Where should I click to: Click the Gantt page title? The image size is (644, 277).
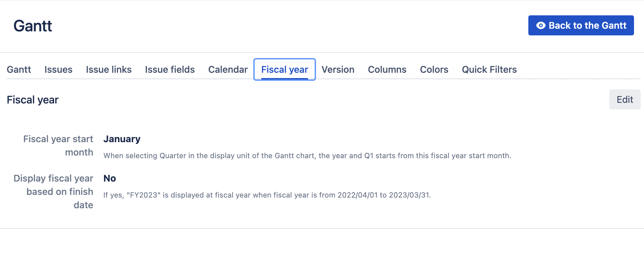pos(33,26)
